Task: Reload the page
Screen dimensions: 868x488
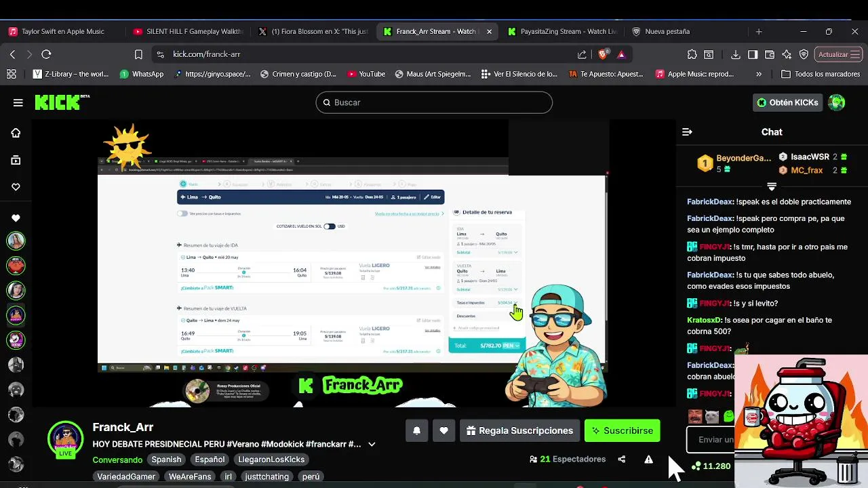Action: pos(46,54)
